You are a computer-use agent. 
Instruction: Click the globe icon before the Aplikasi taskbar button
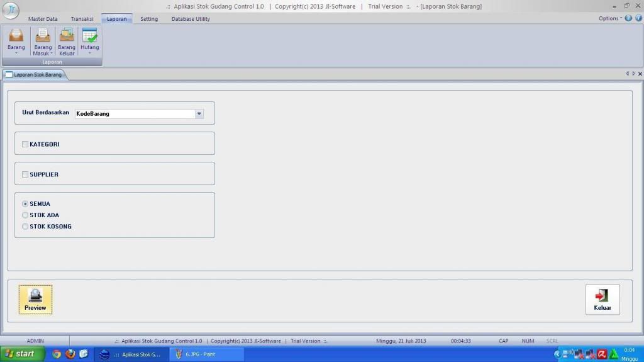104,354
